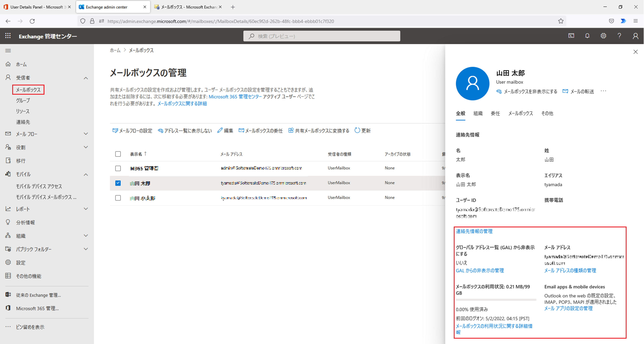Open グループ in left navigation

coord(23,100)
